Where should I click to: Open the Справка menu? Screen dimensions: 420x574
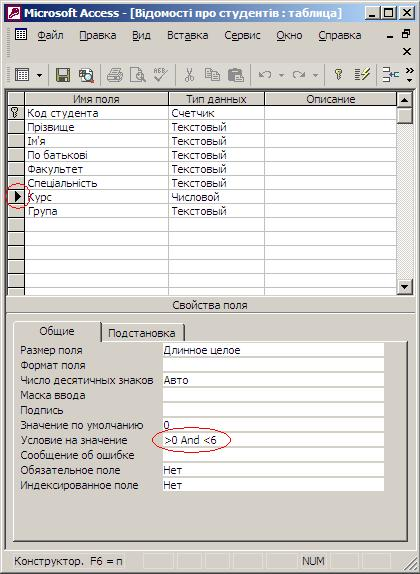[339, 36]
